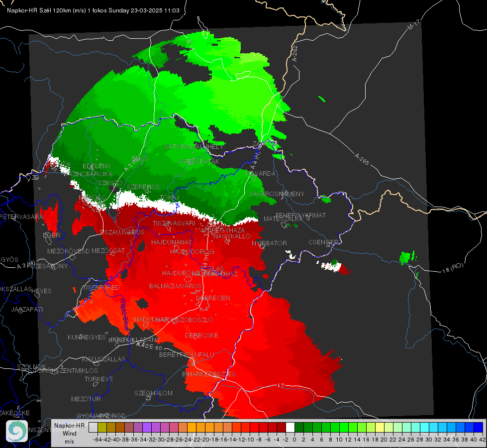Pick the dark red swatch between -4 and -2
The width and height of the screenshot is (487, 448).
[x=281, y=427]
